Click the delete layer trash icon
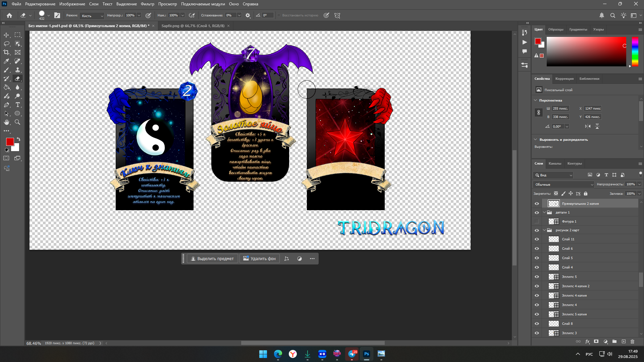This screenshot has width=644, height=362. [632, 342]
